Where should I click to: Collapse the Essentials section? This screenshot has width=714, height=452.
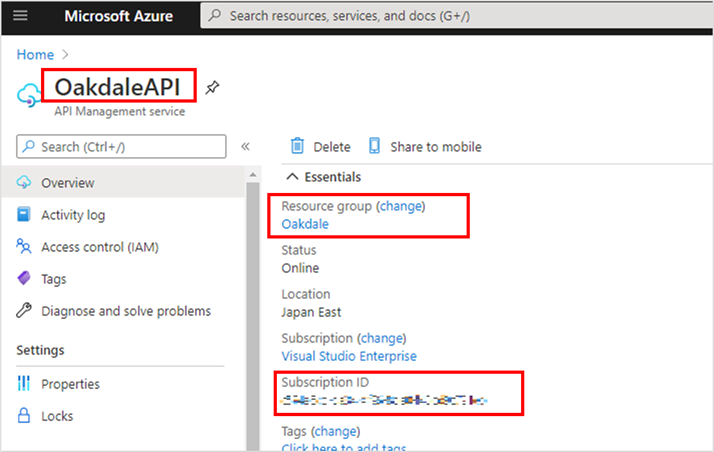(323, 177)
